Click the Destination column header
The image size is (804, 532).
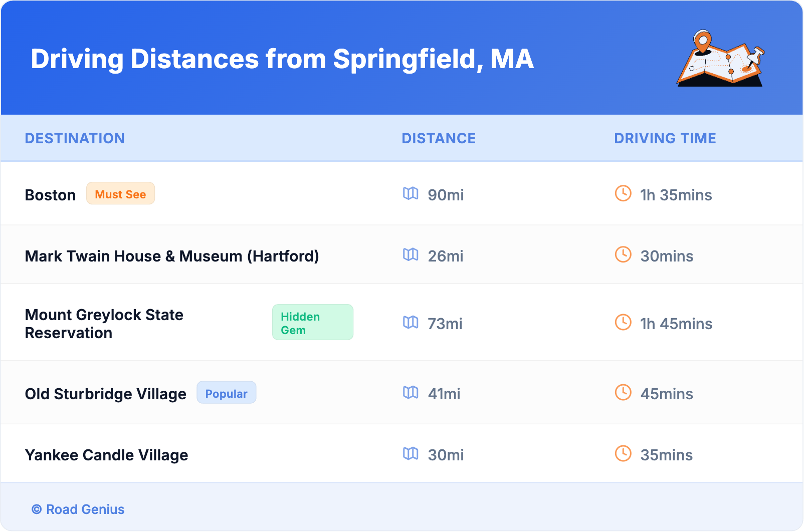pyautogui.click(x=75, y=138)
